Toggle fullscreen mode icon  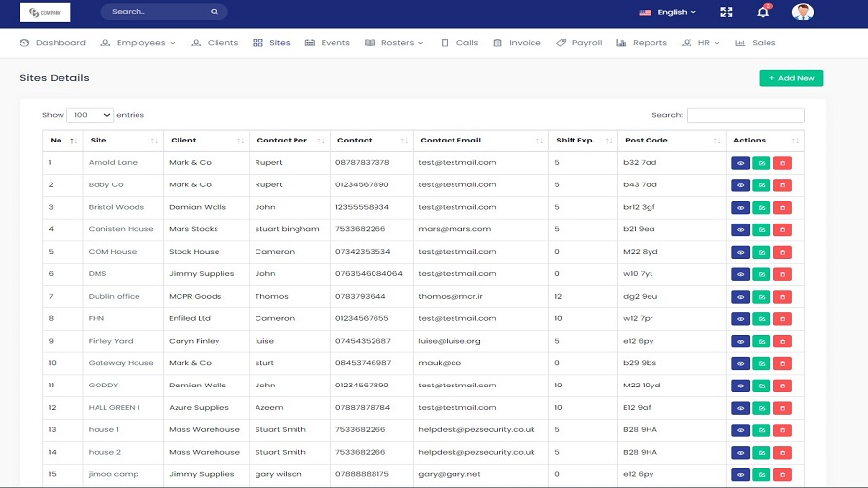pos(726,13)
